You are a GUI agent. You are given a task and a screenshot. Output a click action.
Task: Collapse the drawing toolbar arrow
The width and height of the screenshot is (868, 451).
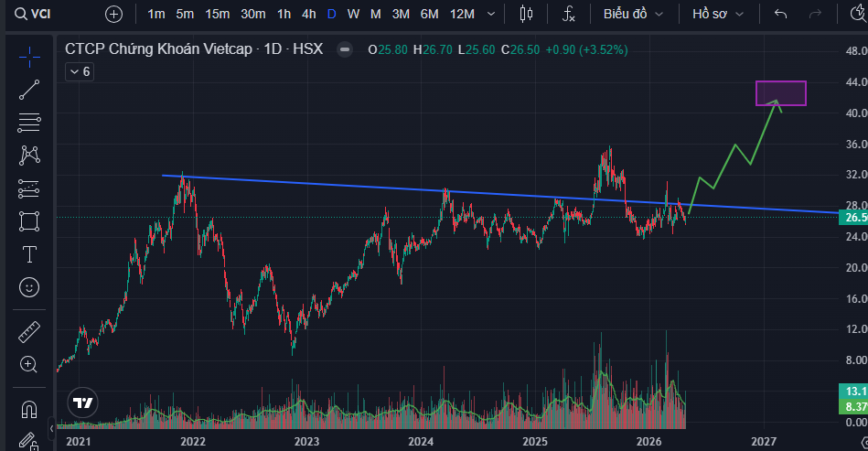51,428
